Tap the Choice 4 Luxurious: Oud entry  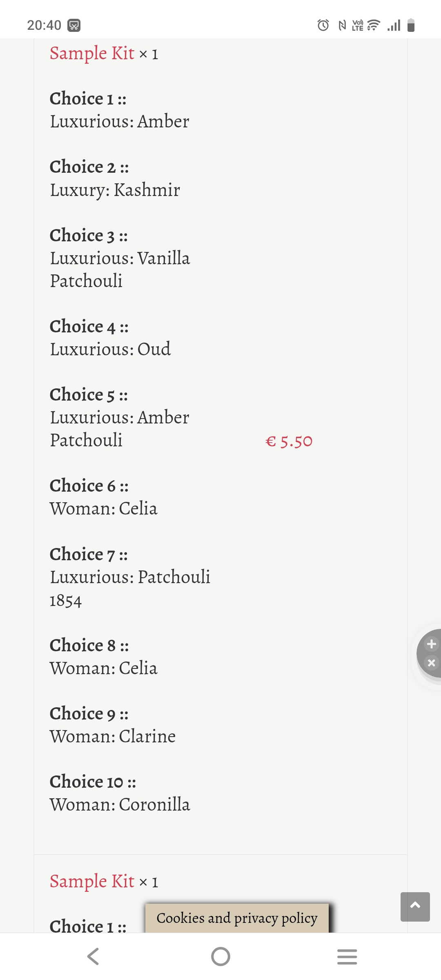[110, 338]
